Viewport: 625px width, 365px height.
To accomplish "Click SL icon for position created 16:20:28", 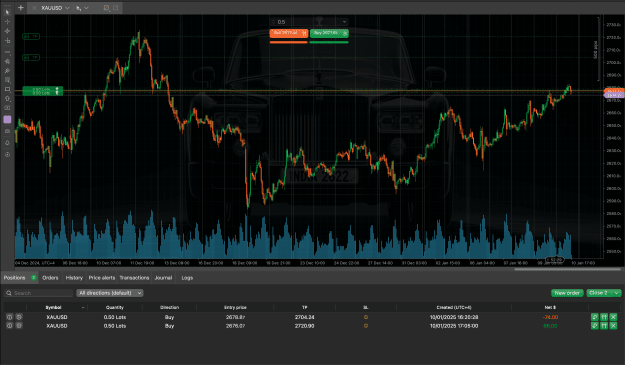I will [x=366, y=318].
